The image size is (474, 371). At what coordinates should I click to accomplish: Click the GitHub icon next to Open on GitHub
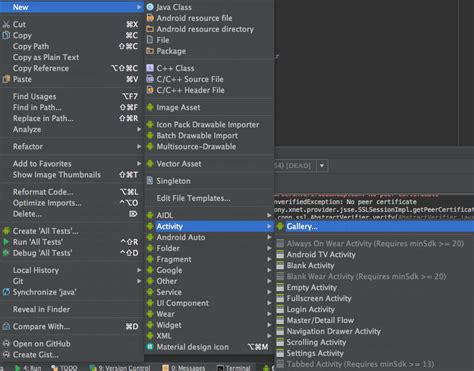click(6, 344)
